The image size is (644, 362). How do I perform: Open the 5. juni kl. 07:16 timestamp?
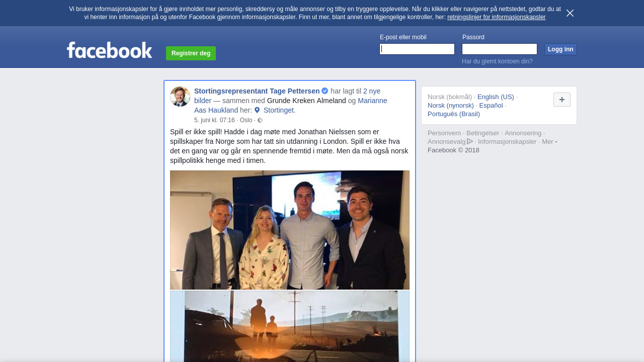(214, 120)
